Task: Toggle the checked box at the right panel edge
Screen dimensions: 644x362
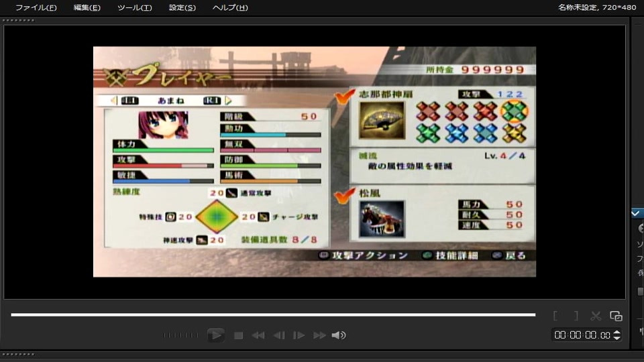Action: [635, 213]
